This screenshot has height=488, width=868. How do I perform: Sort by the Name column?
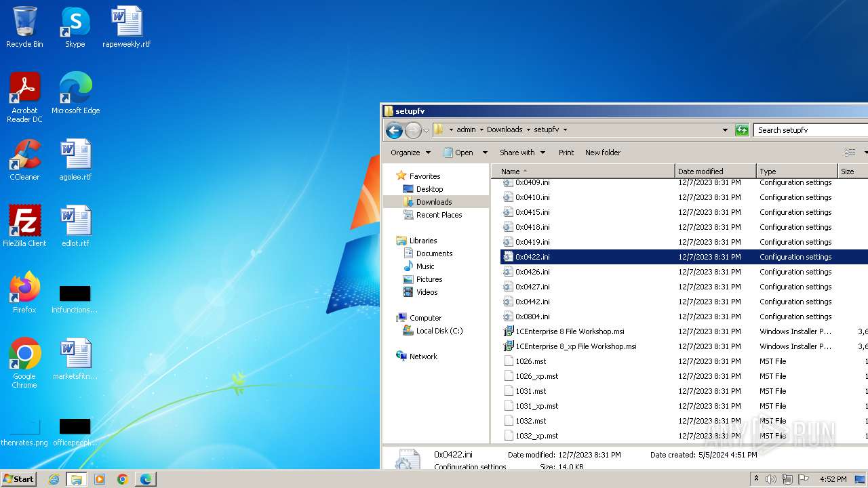pyautogui.click(x=583, y=171)
